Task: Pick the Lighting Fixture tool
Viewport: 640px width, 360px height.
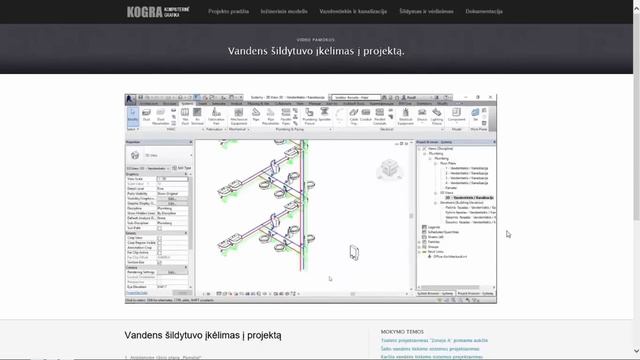Action: [x=437, y=116]
